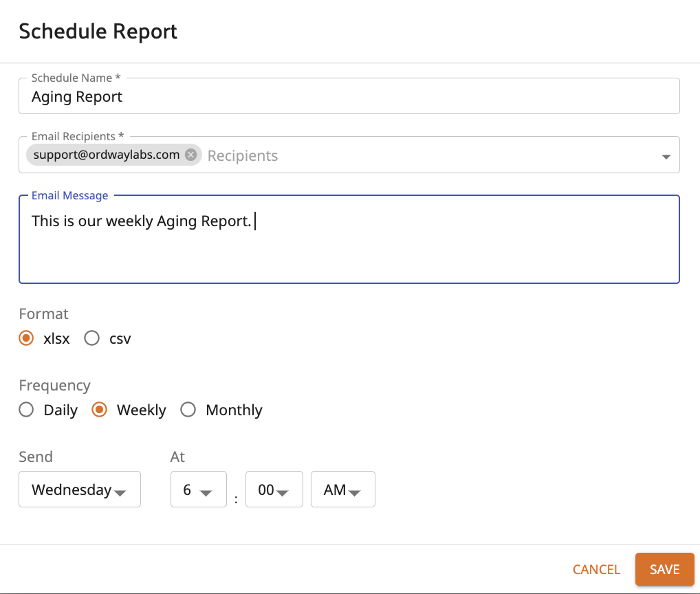
Task: Open the Email Recipients dropdown arrow
Action: [666, 157]
